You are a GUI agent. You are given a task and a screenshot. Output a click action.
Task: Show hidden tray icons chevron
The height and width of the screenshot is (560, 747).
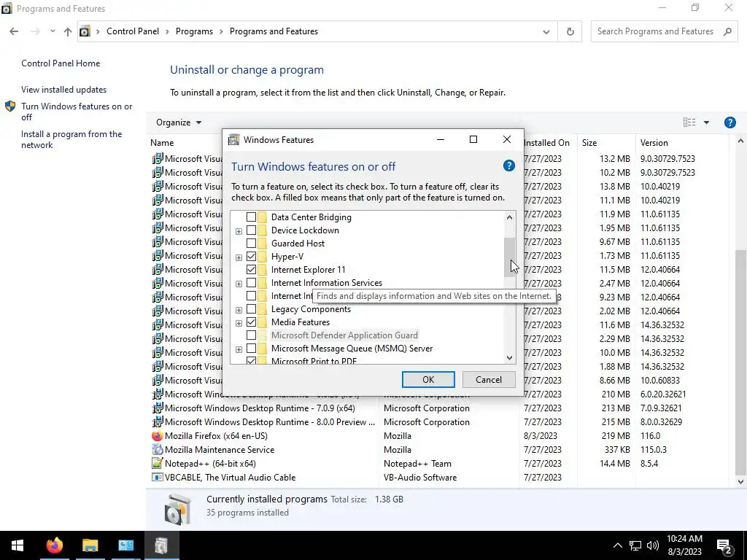tap(617, 545)
